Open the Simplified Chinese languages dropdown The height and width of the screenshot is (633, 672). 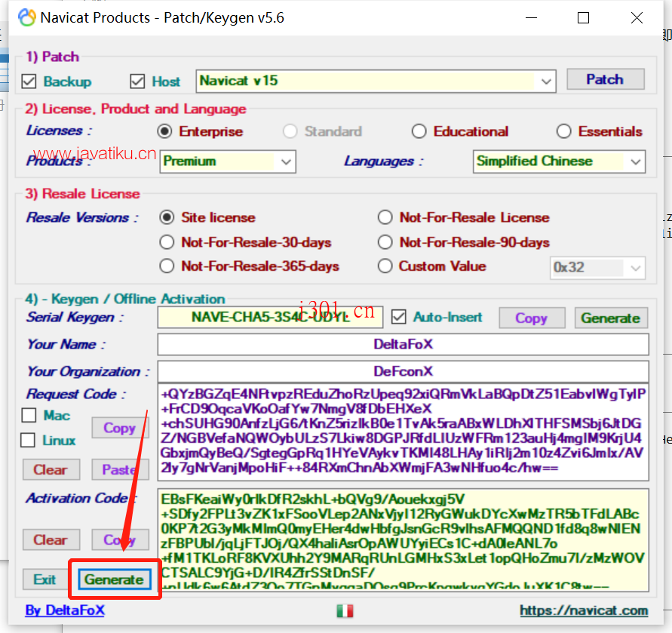pyautogui.click(x=559, y=161)
